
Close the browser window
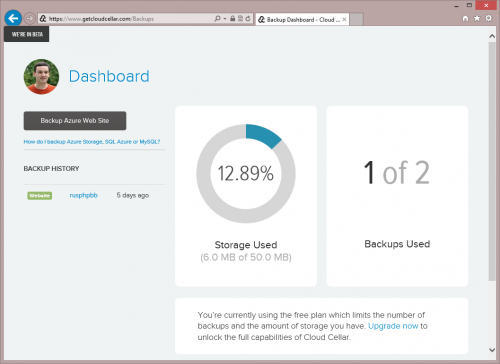tap(486, 5)
